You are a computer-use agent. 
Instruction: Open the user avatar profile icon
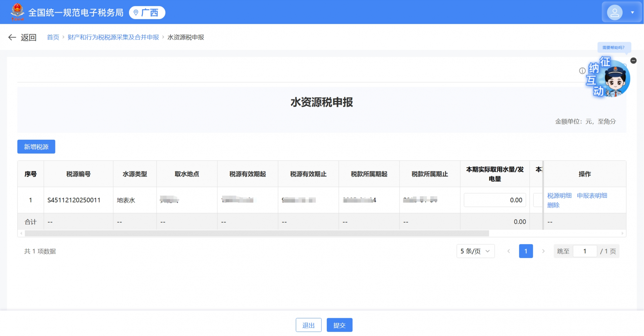tap(615, 12)
